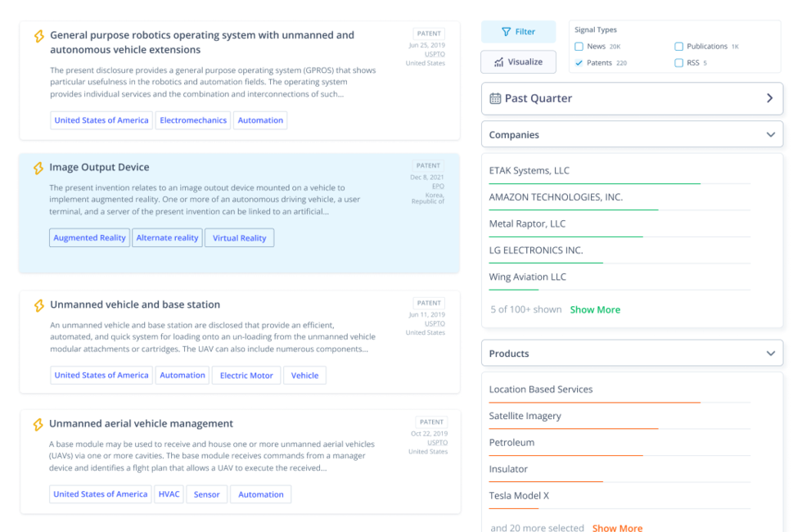802x532 pixels.
Task: Tick the Publications checkbox
Action: (678, 47)
